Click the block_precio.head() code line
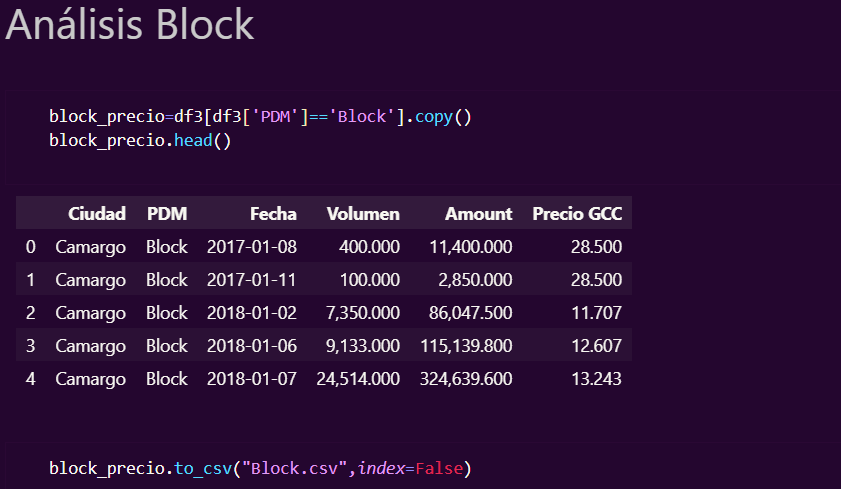 (140, 140)
